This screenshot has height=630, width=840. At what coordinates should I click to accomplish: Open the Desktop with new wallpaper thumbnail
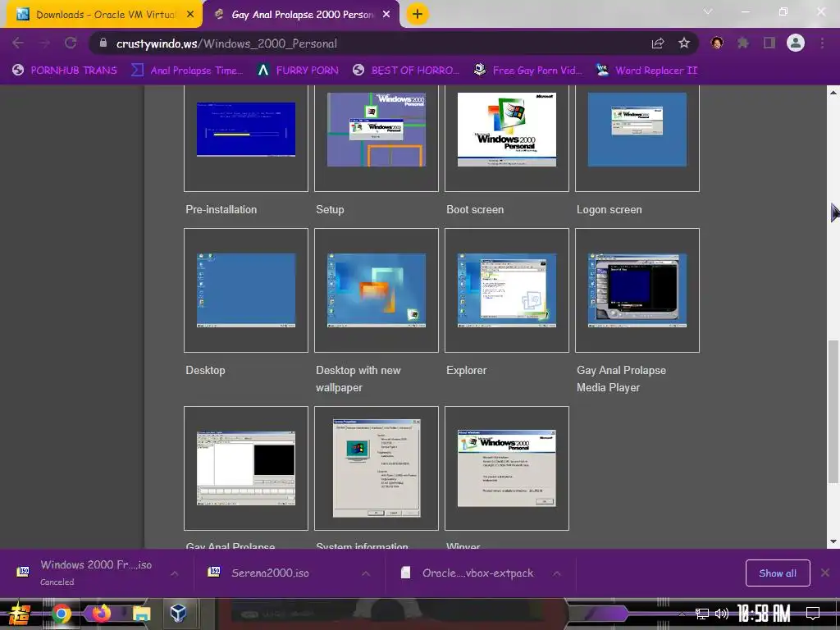click(376, 290)
